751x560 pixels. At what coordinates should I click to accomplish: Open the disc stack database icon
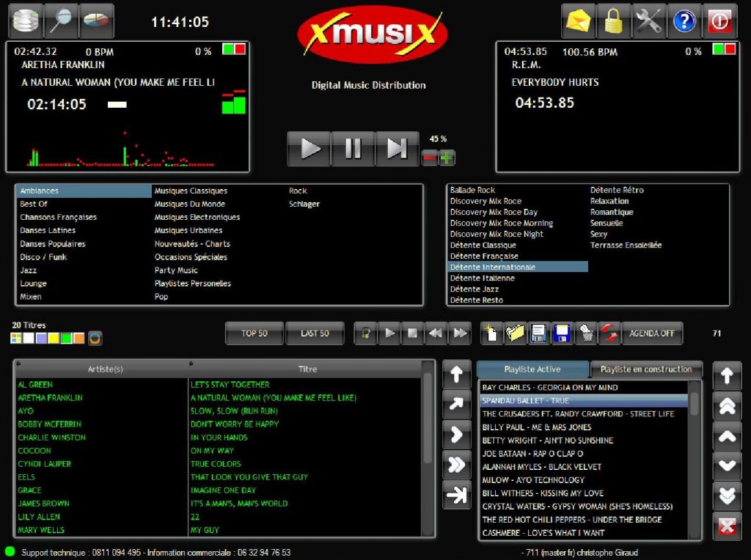pyautogui.click(x=26, y=21)
